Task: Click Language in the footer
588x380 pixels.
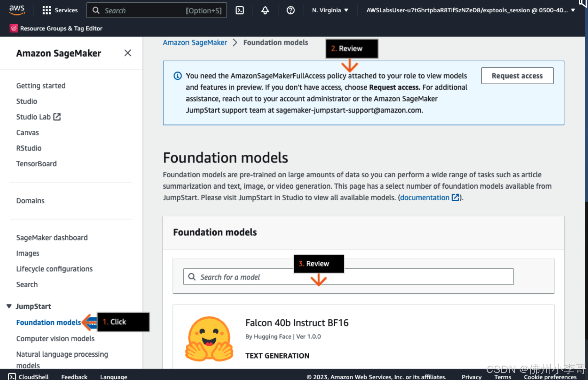Action: (x=114, y=376)
